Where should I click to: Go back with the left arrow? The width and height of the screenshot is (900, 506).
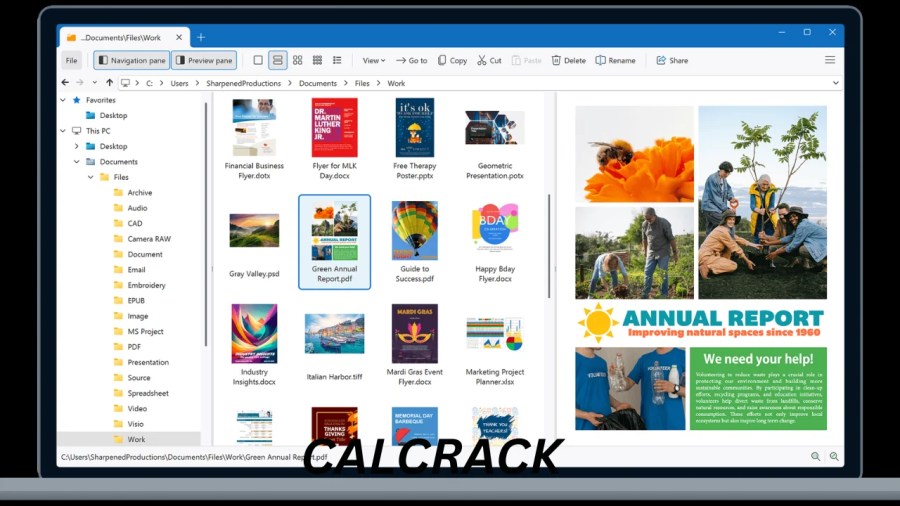[65, 83]
